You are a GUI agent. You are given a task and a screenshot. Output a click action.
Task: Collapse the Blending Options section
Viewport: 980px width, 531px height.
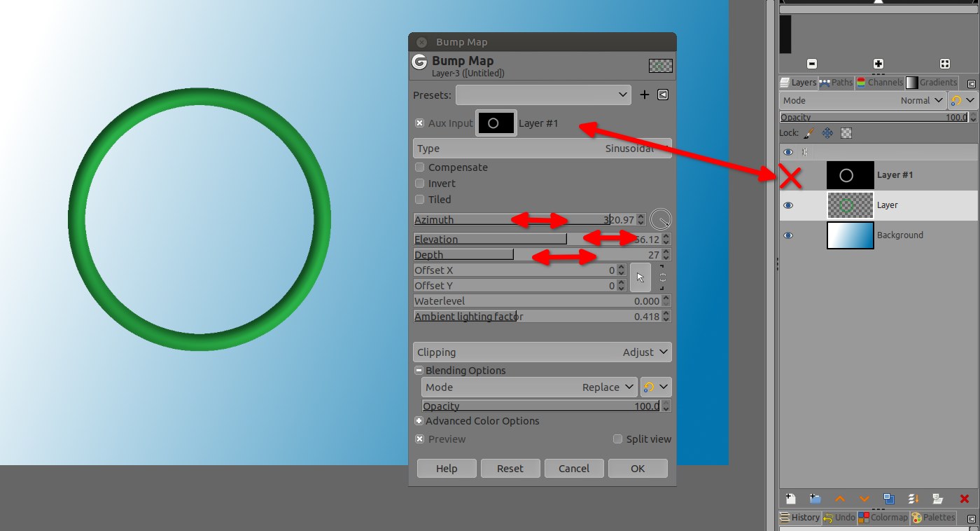point(419,371)
